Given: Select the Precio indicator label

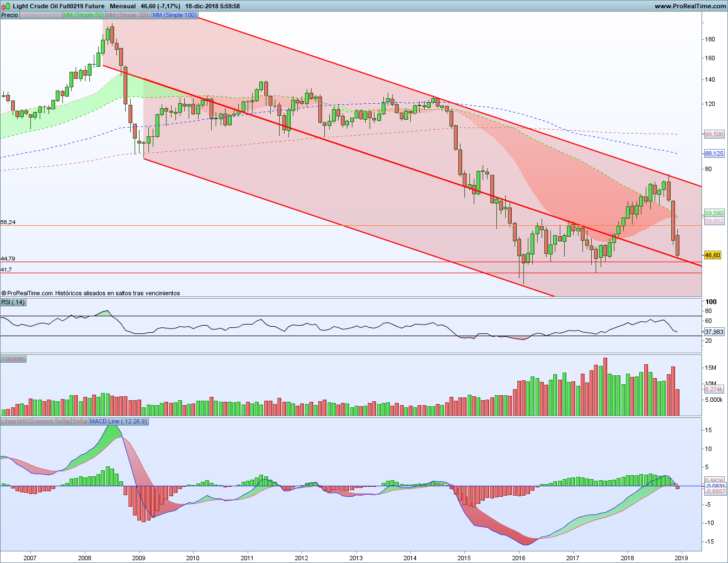Looking at the screenshot, I should (9, 15).
